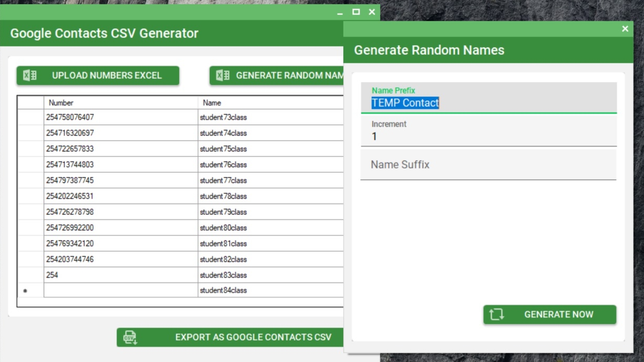Click the Increment field showing 1
Screen dimensions: 644x362
[489, 131]
